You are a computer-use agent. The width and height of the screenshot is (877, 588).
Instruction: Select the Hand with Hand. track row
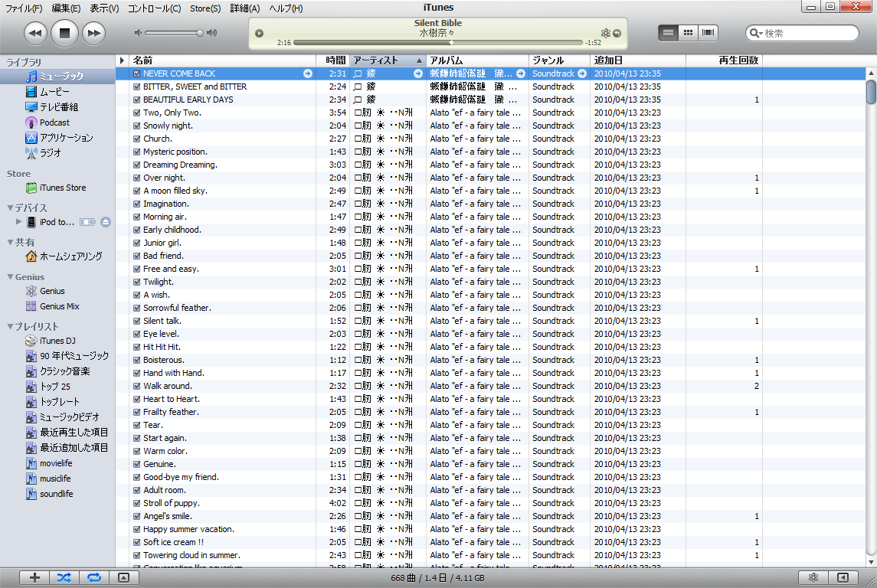tap(490, 374)
